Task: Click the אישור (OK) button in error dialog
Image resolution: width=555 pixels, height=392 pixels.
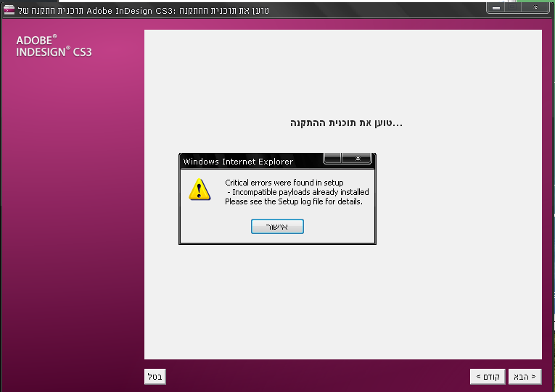Action: coord(277,227)
